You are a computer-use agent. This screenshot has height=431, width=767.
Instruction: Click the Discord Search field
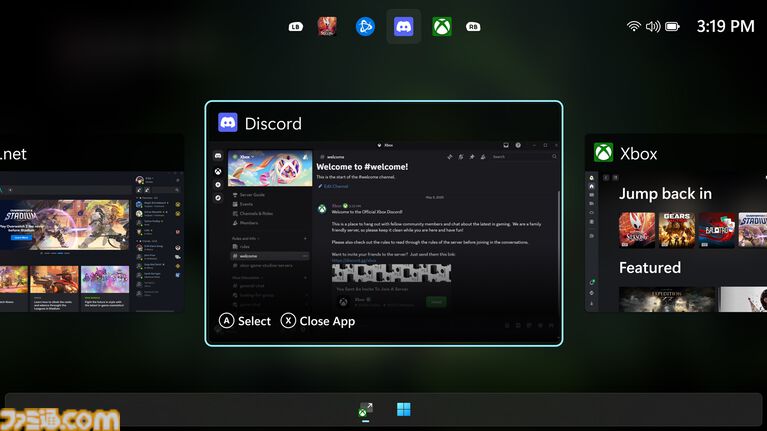pos(524,157)
